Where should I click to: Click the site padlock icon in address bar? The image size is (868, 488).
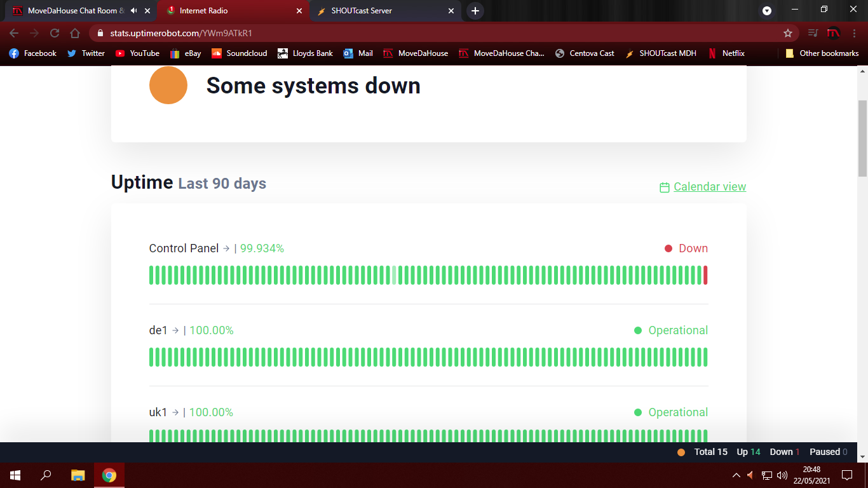pos(100,33)
